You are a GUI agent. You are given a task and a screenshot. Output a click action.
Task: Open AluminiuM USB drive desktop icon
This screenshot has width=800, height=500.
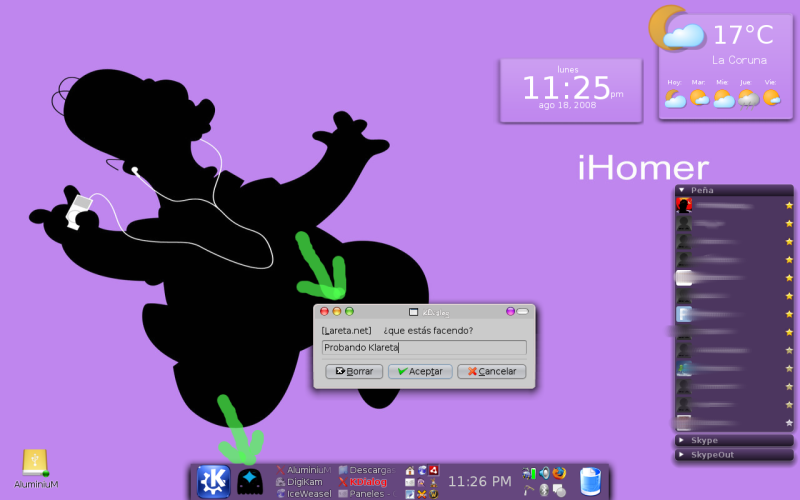click(35, 468)
